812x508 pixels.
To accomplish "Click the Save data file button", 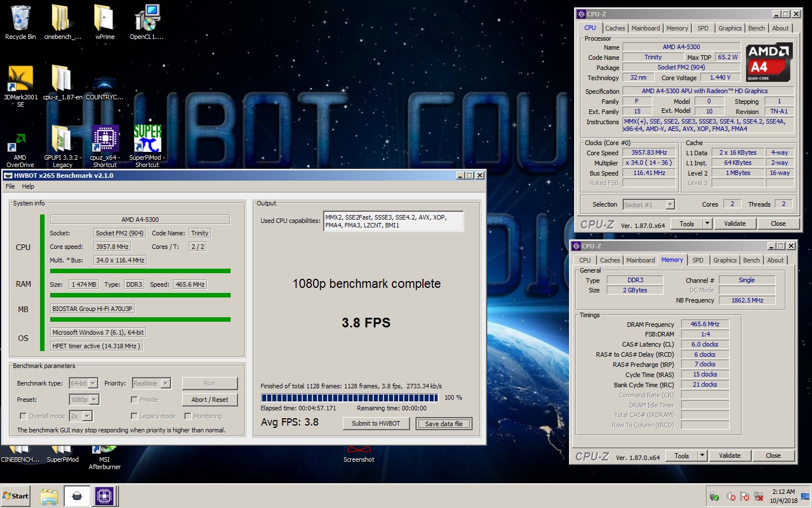I will coord(444,424).
